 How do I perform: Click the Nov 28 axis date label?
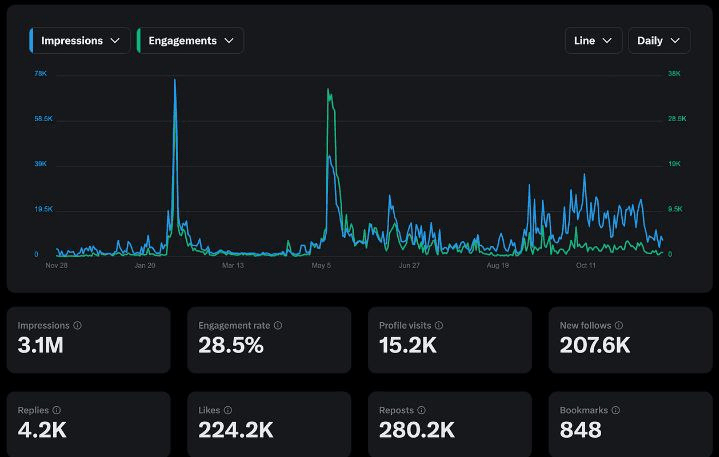click(x=56, y=265)
